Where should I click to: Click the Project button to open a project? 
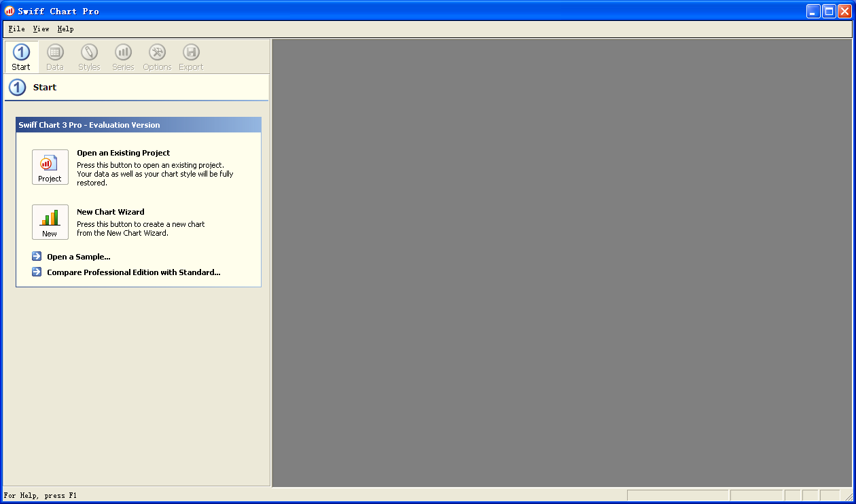point(50,167)
